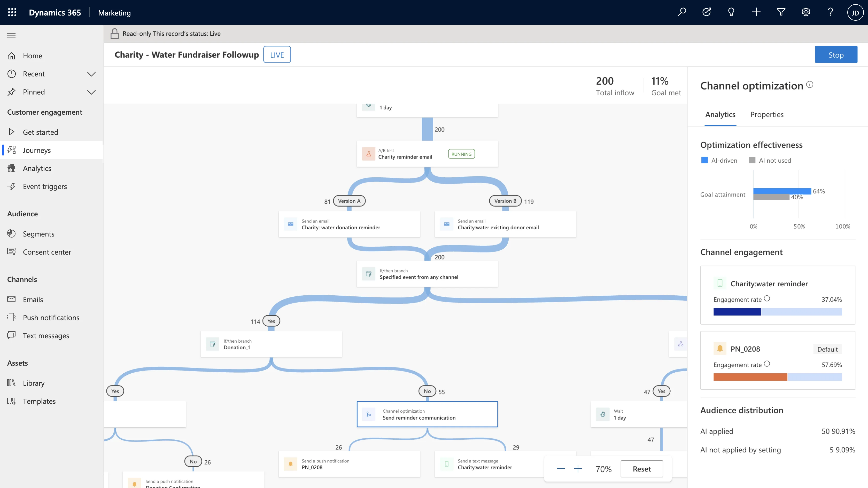Click the Channel optimization node icon
Screen dimensions: 868x488
[369, 414]
